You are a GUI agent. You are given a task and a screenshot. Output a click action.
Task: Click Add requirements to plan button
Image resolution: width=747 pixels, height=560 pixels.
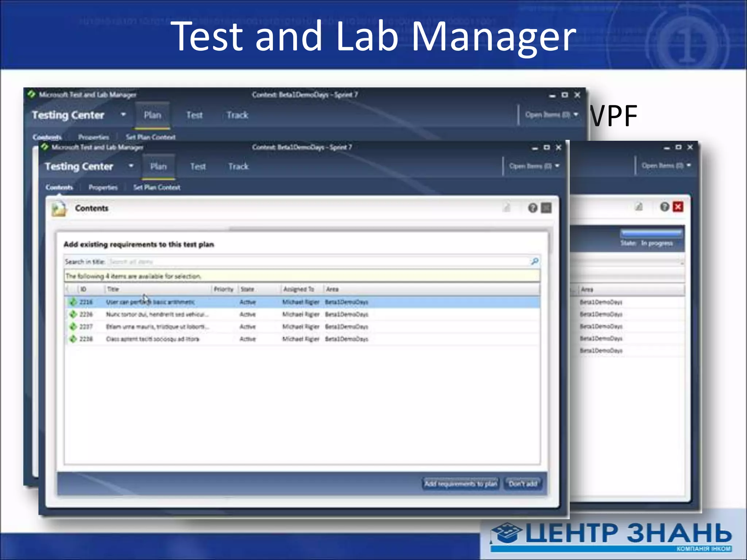pyautogui.click(x=461, y=484)
